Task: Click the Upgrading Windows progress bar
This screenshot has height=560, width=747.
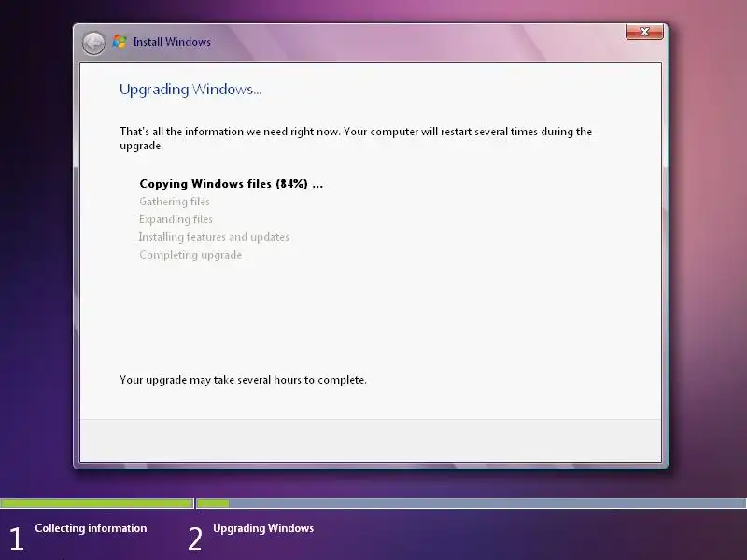Action: (x=472, y=503)
